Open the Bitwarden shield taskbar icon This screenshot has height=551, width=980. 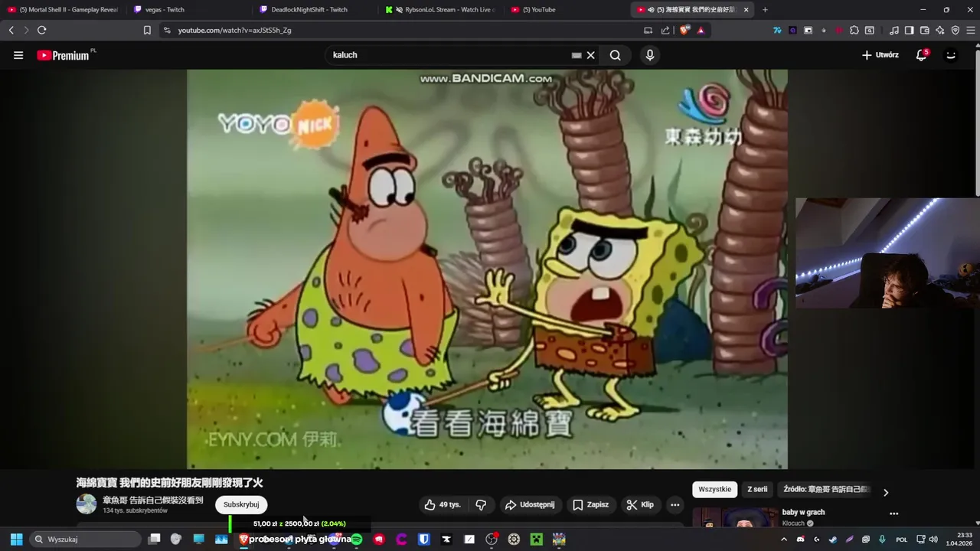click(x=423, y=539)
